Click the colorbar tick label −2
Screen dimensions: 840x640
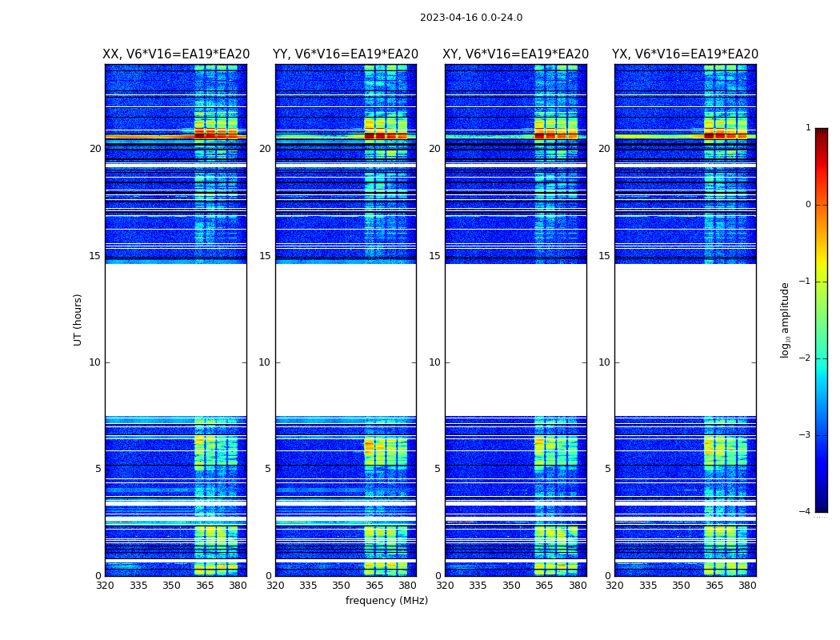[805, 359]
